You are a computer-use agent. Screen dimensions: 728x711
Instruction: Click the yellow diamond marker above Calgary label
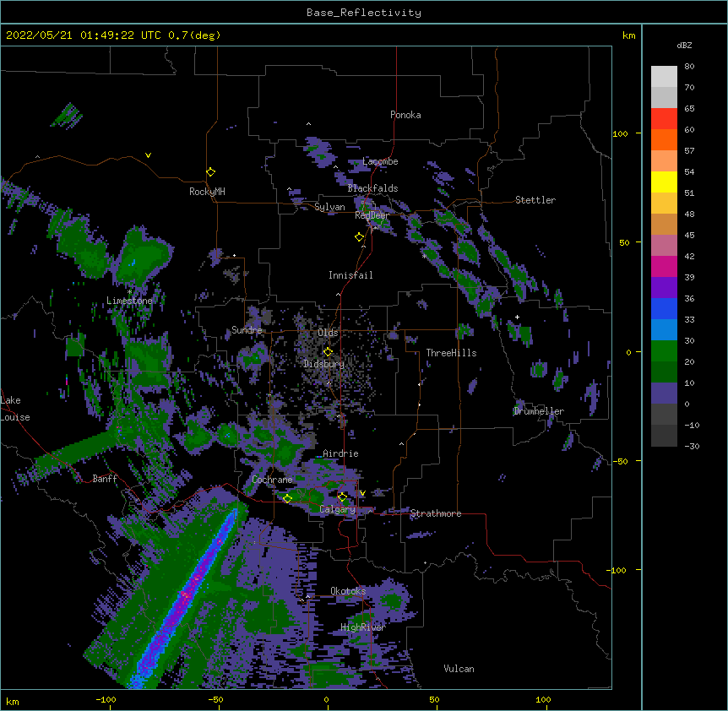click(x=342, y=497)
